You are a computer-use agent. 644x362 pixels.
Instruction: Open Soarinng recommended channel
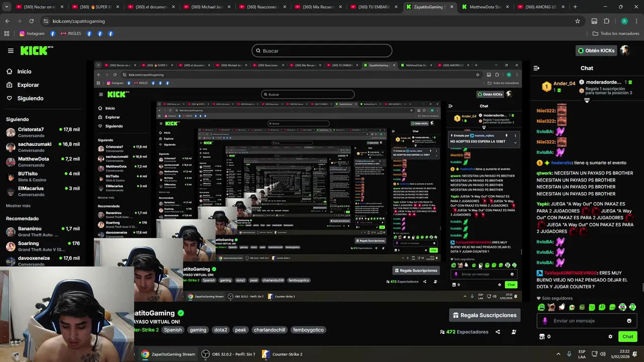click(43, 246)
